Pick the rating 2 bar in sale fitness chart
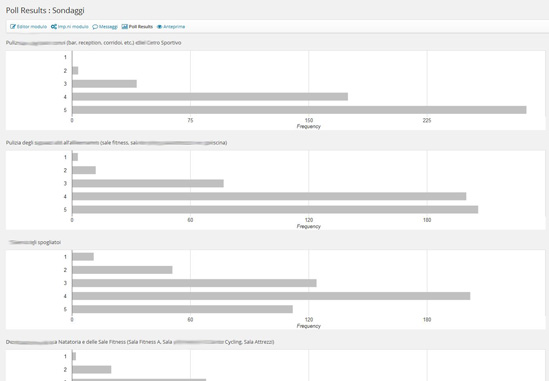The width and height of the screenshot is (549, 381). tap(84, 171)
